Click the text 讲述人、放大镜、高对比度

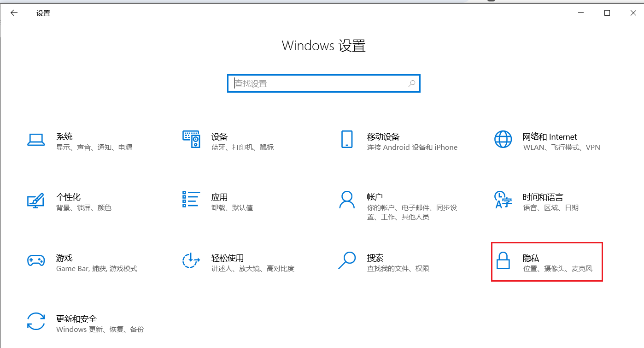click(x=253, y=269)
